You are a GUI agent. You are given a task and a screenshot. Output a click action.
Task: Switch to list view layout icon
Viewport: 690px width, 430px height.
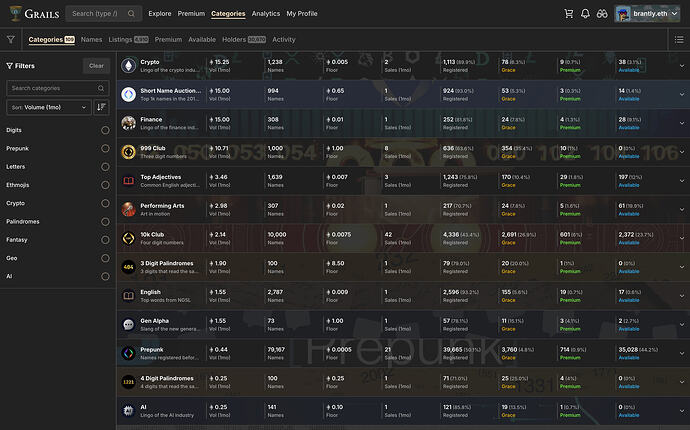click(679, 40)
